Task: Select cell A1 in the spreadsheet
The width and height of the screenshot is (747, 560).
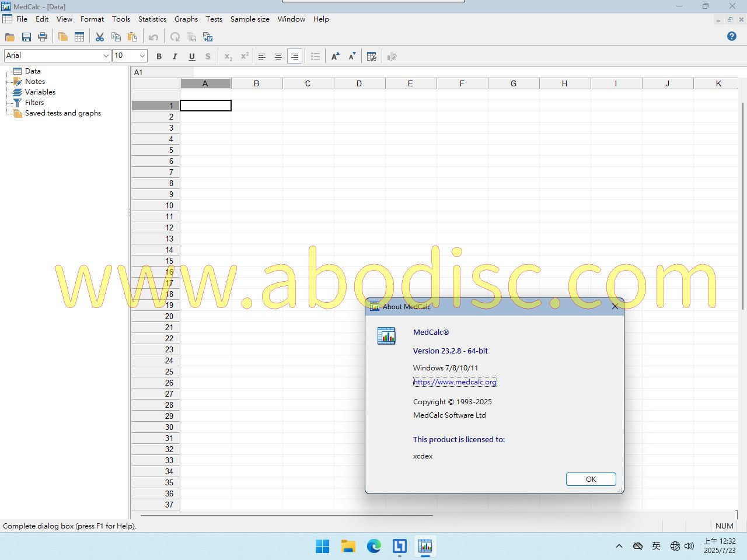Action: (205, 106)
